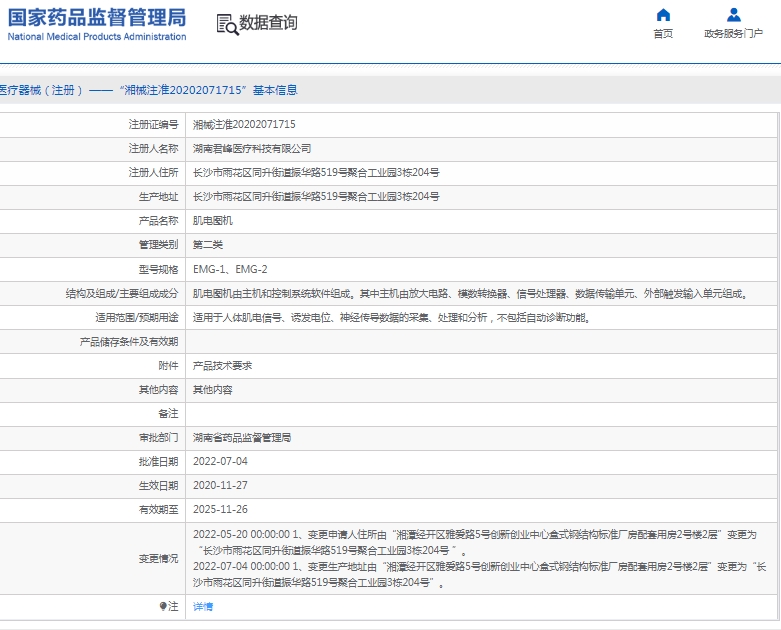This screenshot has height=630, width=781.
Task: Click registration number 湘械注准20202071715 value
Action: (244, 125)
